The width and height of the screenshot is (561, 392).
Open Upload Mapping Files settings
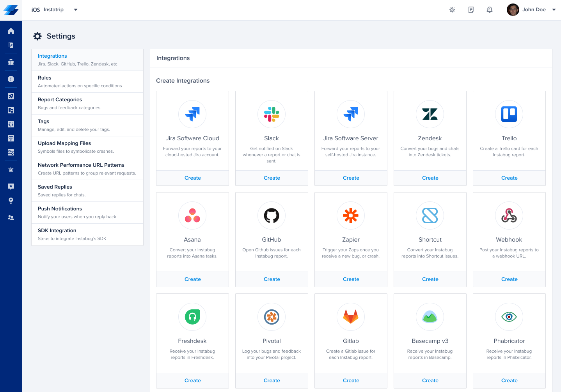click(87, 147)
